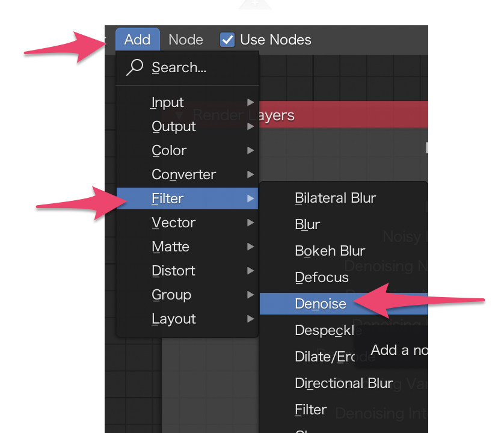
Task: Expand the Matte submenu
Action: pos(188,247)
